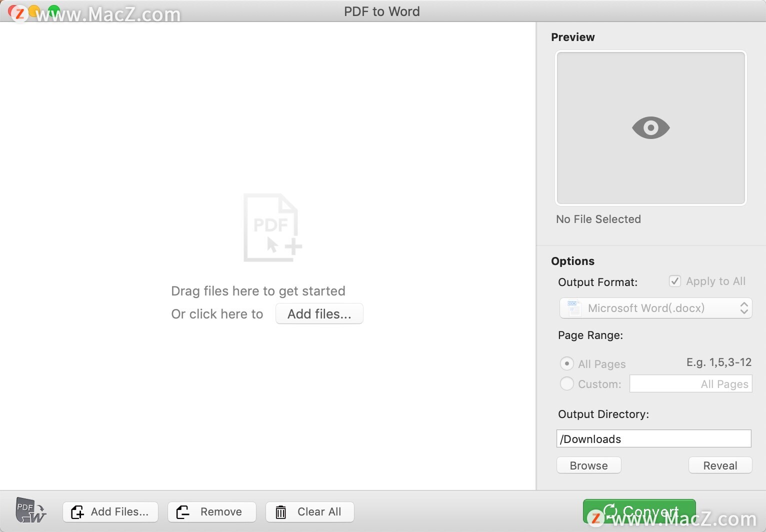Viewport: 766px width, 532px height.
Task: Click the 'PDF to Word' window title
Action: pos(382,11)
